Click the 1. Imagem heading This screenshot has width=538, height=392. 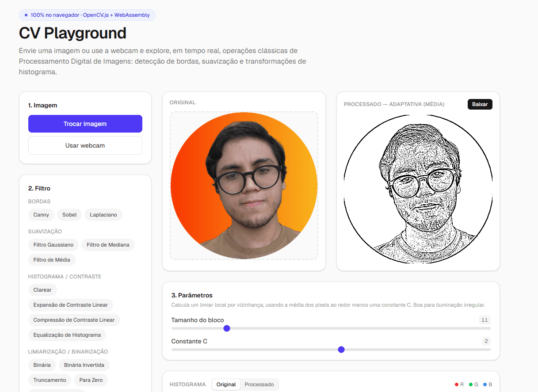coord(43,105)
